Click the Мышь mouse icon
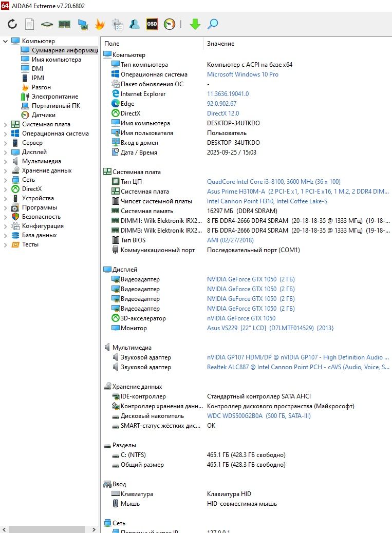Viewport: 392px width, 533px height. pos(116,503)
